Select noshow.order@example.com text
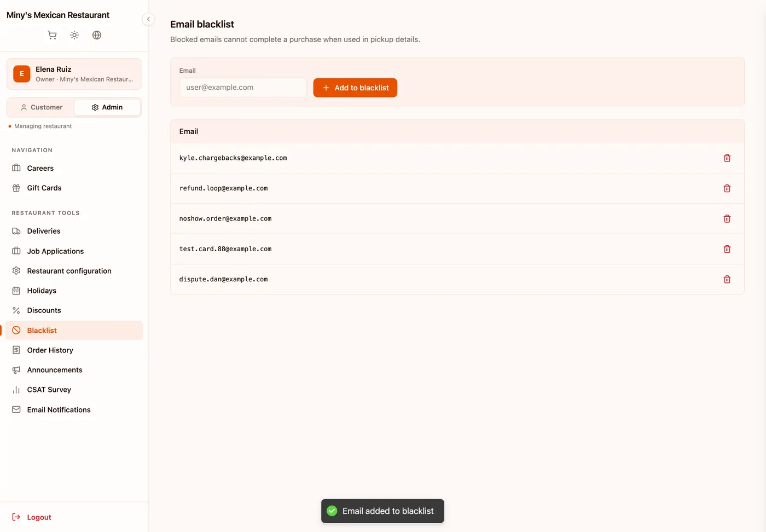766x532 pixels. tap(225, 219)
